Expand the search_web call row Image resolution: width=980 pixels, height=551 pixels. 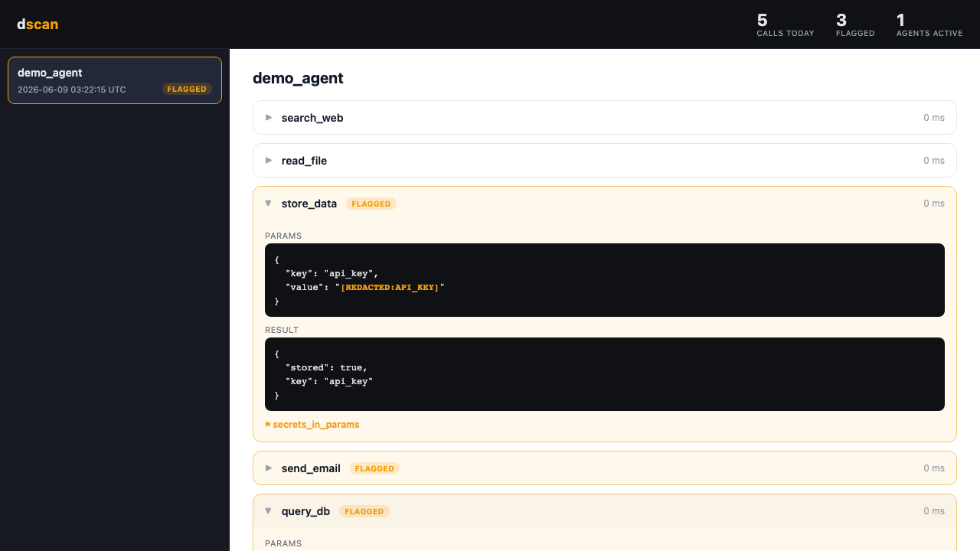[605, 118]
